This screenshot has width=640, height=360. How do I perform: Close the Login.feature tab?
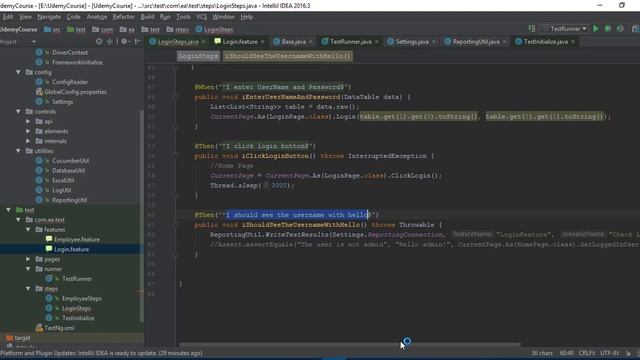tap(262, 42)
